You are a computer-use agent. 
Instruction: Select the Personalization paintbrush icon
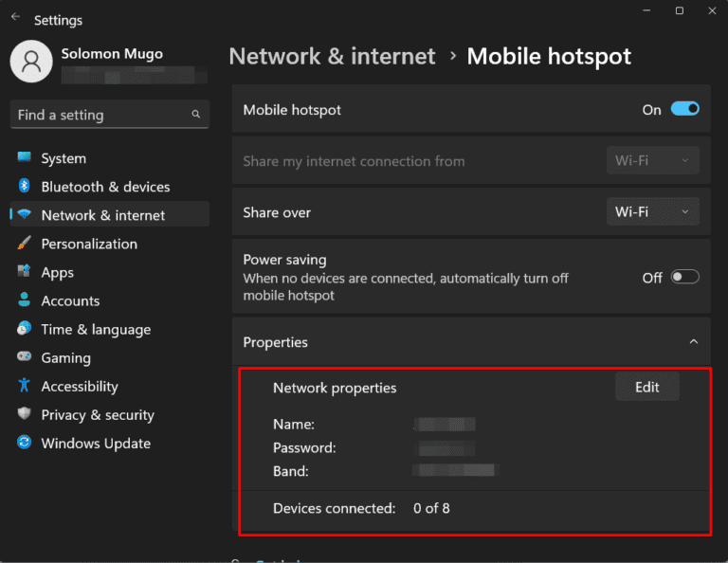pyautogui.click(x=25, y=244)
